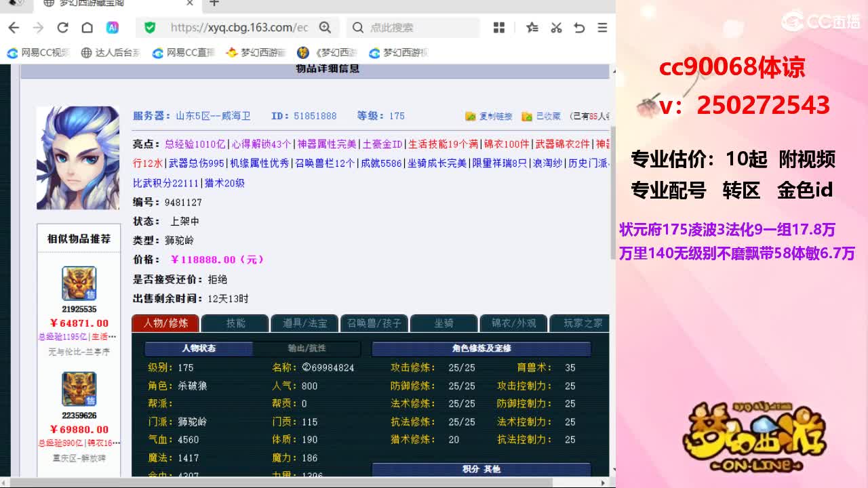Click the zoom magnifier in address bar
The image size is (868, 488).
click(x=325, y=28)
